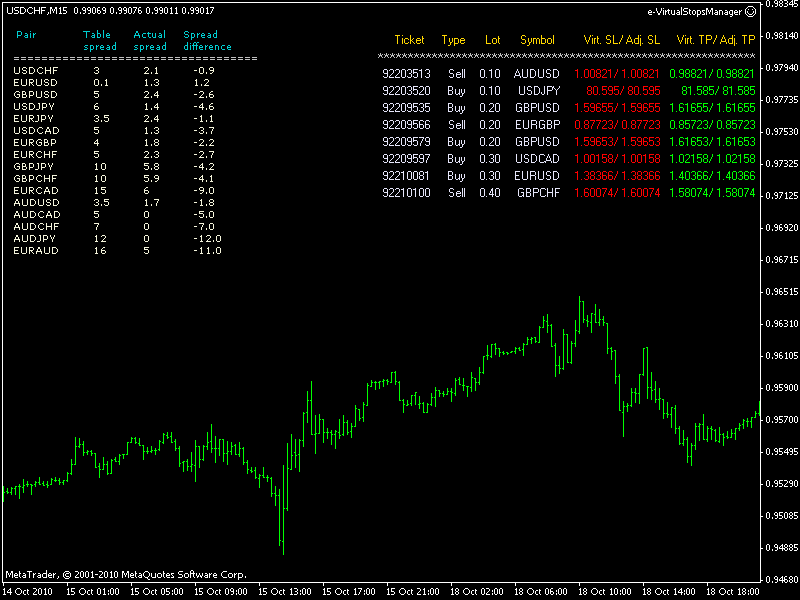This screenshot has width=800, height=600.
Task: Click the USDCHF,M15 chart title
Action: click(x=37, y=10)
